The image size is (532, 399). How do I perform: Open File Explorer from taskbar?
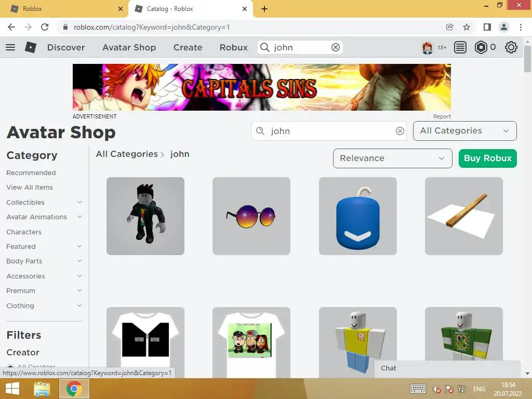(42, 389)
